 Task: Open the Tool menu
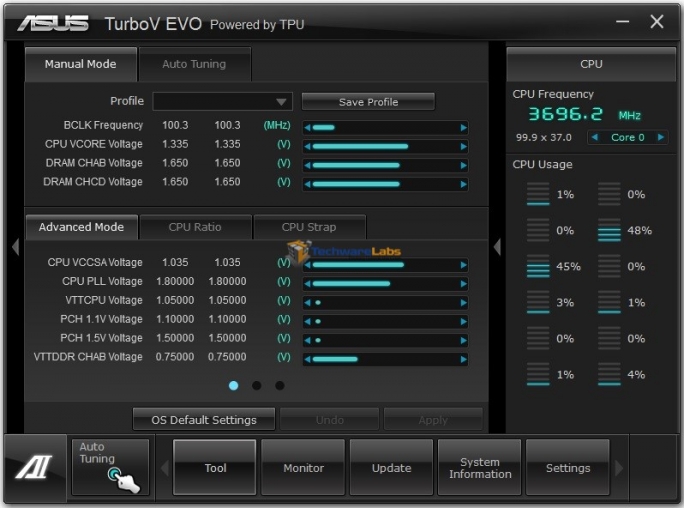click(x=215, y=467)
